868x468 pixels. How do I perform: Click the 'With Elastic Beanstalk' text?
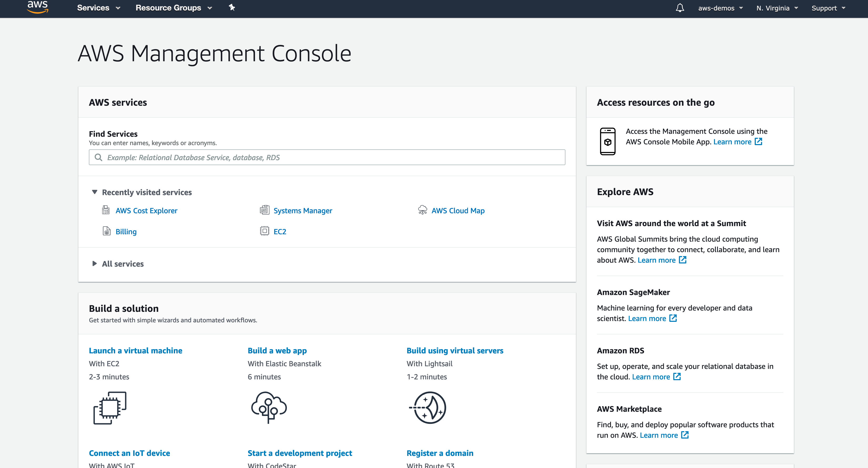284,364
